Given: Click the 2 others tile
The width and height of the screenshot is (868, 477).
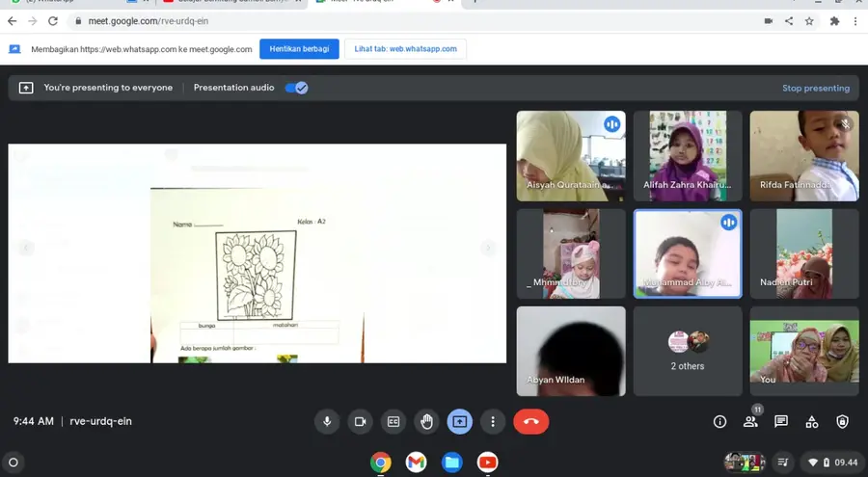Looking at the screenshot, I should point(688,352).
